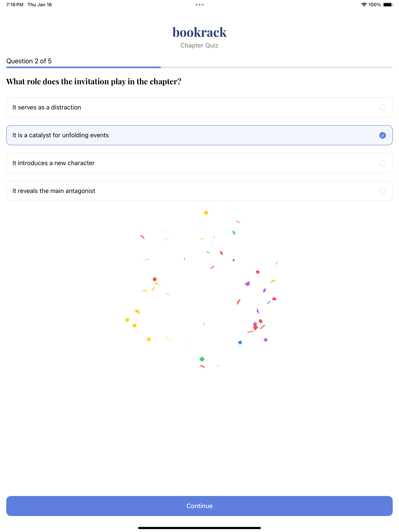Click the 'Question 2 of 5' label
Image resolution: width=399 pixels, height=532 pixels.
coord(29,61)
